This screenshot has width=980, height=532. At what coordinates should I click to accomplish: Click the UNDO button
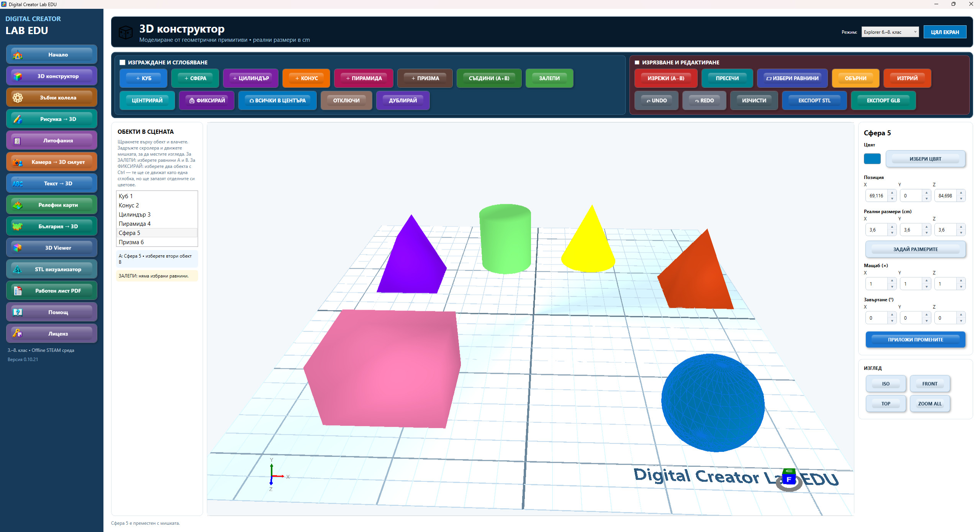(656, 100)
